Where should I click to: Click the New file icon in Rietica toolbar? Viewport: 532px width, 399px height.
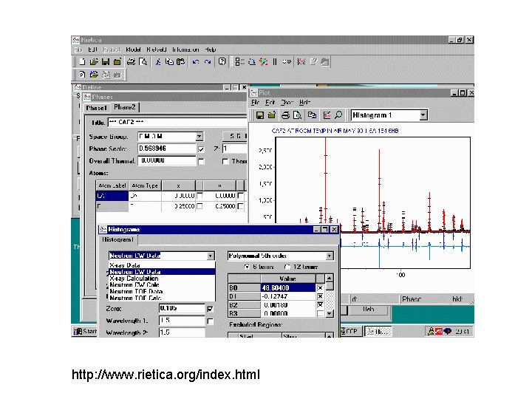pyautogui.click(x=82, y=62)
